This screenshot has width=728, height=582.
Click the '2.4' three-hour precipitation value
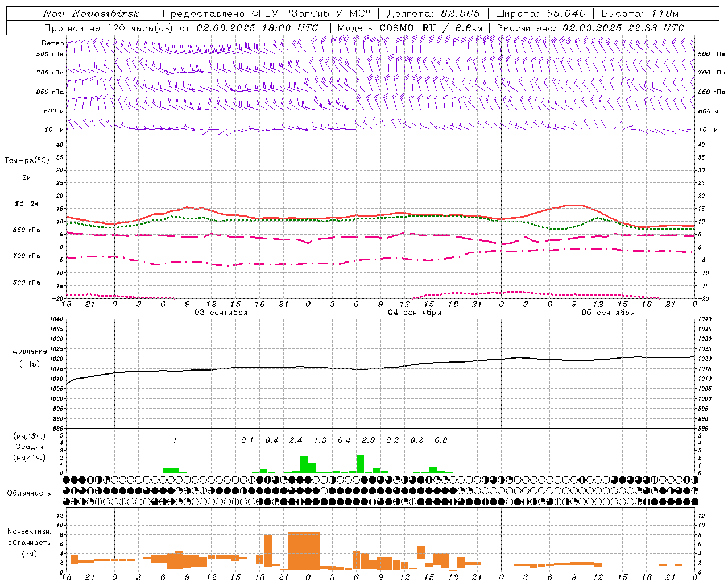[296, 440]
